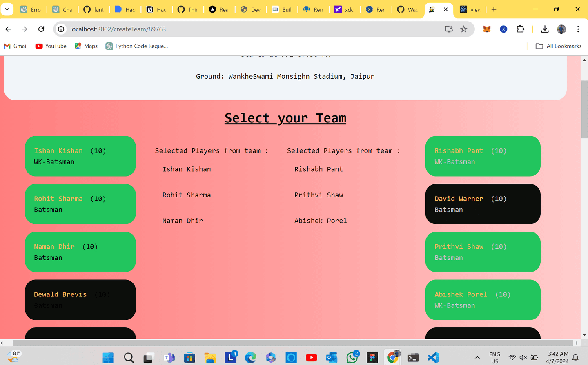Click 'Abishek Porel' in selected players list
This screenshot has width=588, height=365.
[321, 221]
